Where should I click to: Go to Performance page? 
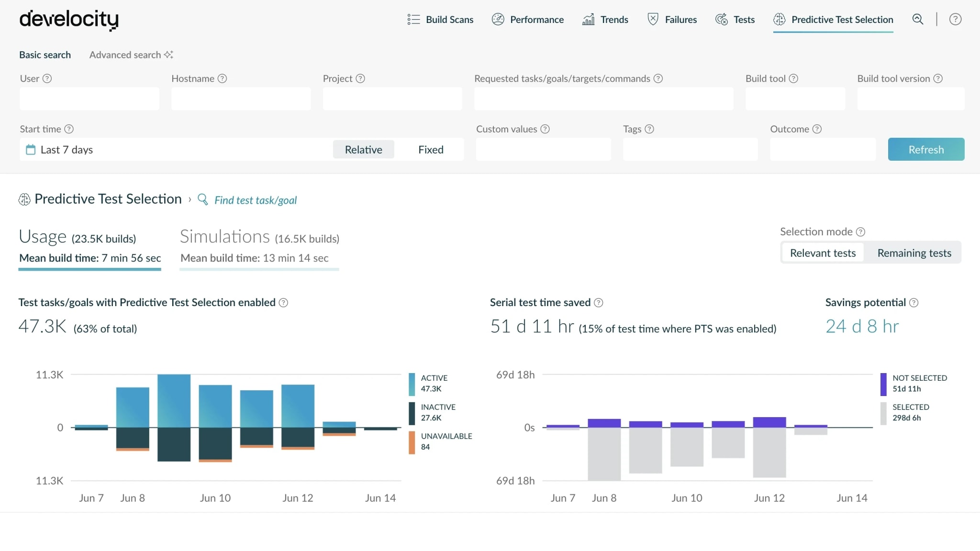(x=528, y=20)
